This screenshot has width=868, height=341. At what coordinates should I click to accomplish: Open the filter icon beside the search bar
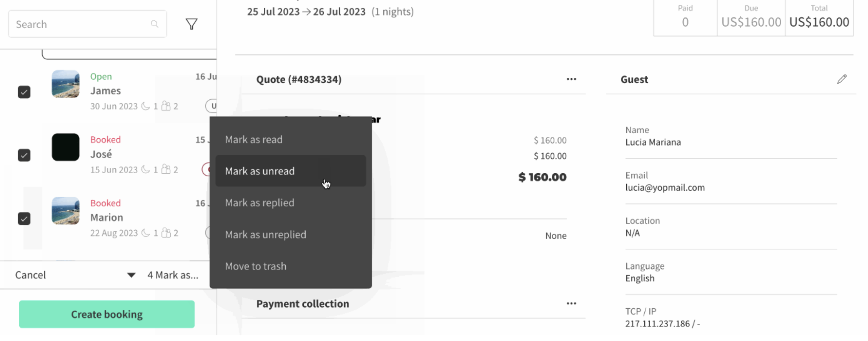[192, 24]
